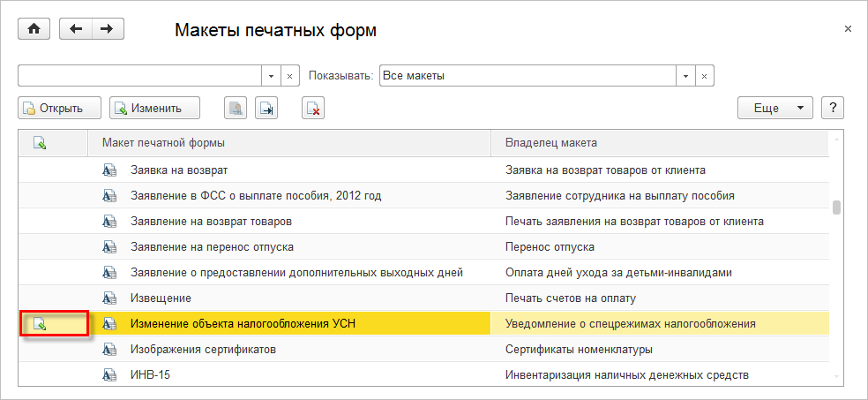
Task: Sort by Владелец макета column header
Action: [x=660, y=144]
